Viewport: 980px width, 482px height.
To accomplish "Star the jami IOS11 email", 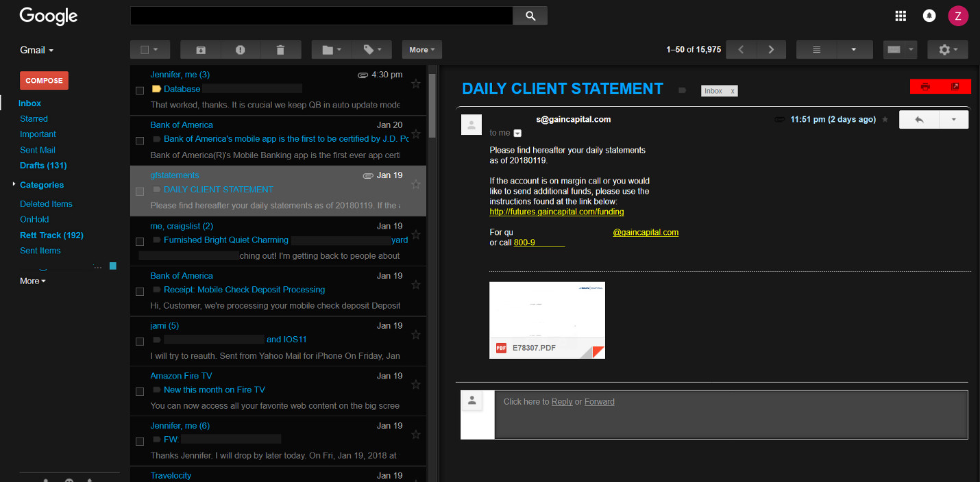I will coord(415,335).
